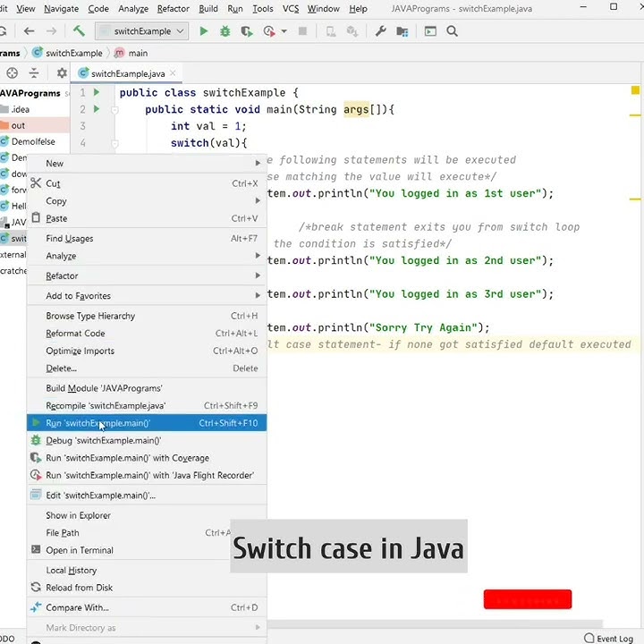Navigate forward with the right arrow icon
Screen dimensions: 644x644
click(51, 31)
